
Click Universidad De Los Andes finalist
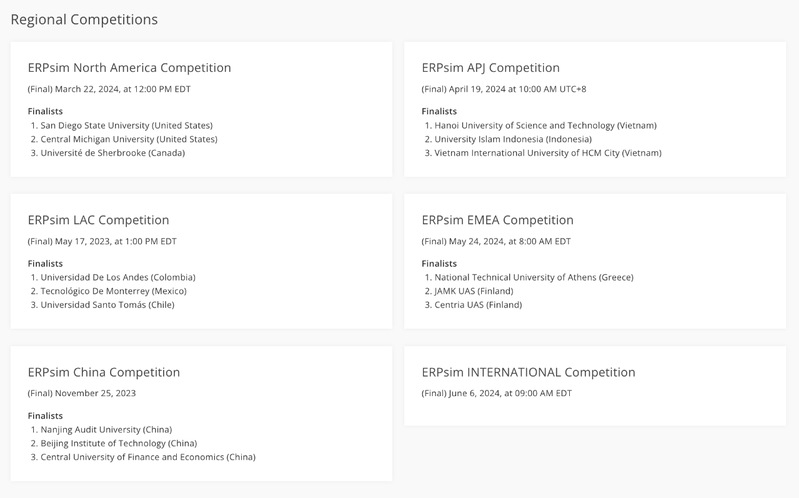pyautogui.click(x=117, y=277)
